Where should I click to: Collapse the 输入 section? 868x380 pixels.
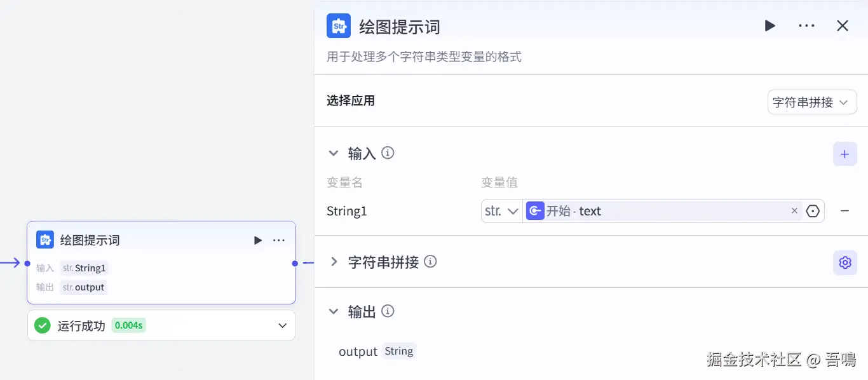pos(334,153)
